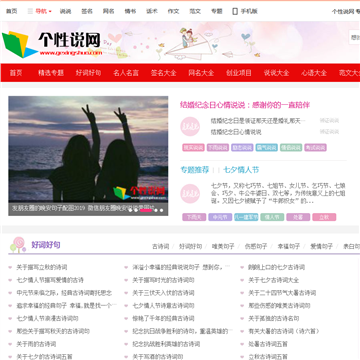Open 精选专题 in red navigation bar

[51, 73]
